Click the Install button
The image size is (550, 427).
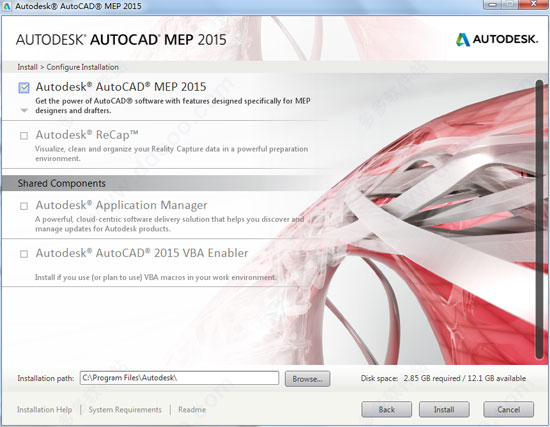click(x=444, y=409)
